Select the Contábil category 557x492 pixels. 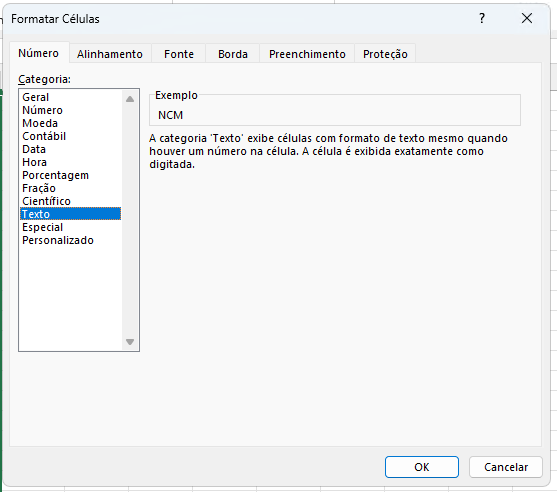[x=70, y=136]
